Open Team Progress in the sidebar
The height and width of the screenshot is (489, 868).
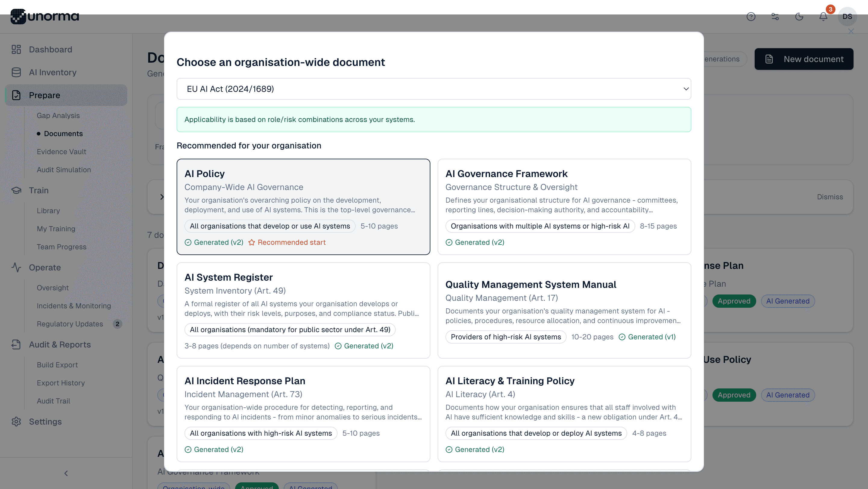[61, 247]
